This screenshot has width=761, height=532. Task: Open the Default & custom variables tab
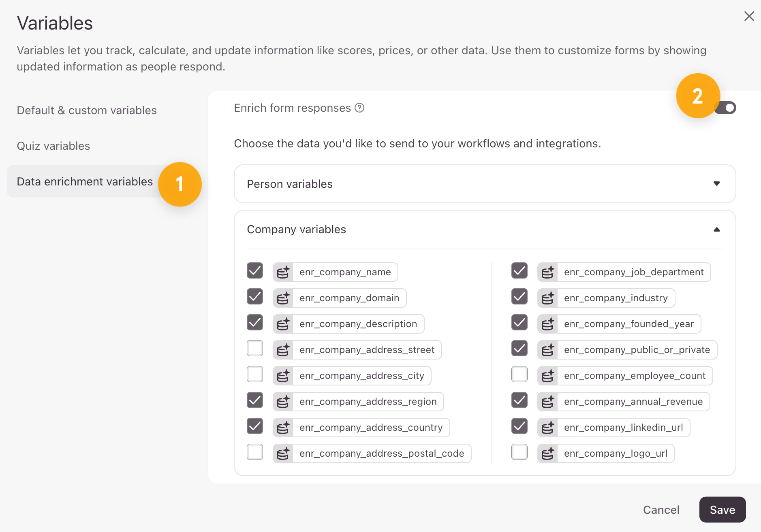pos(87,110)
